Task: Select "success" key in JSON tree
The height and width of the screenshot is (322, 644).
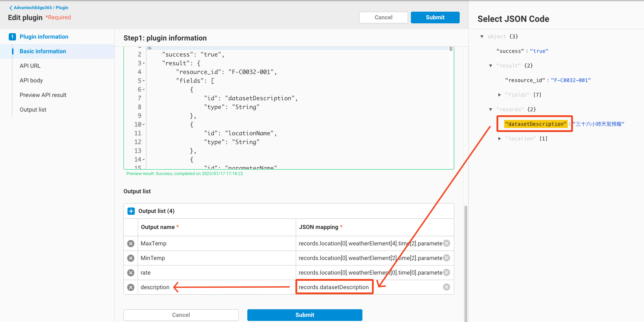Action: 510,51
